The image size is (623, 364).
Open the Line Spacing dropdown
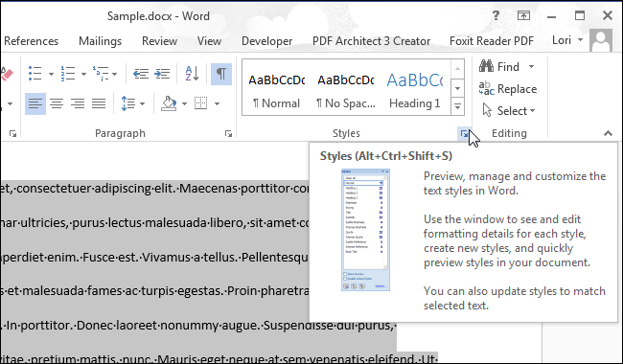(132, 103)
